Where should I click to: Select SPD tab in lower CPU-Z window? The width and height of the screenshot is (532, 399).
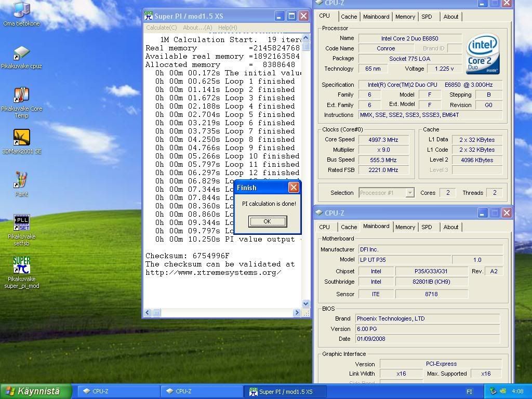(427, 227)
